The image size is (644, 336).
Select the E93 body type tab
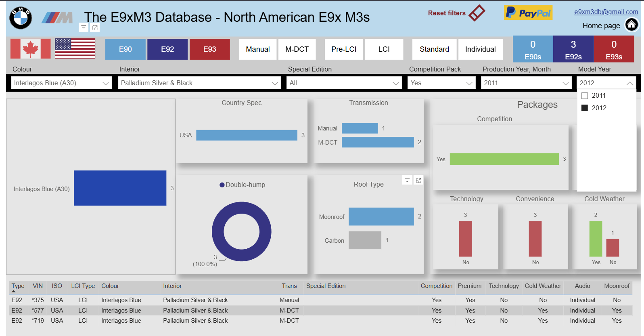coord(210,49)
